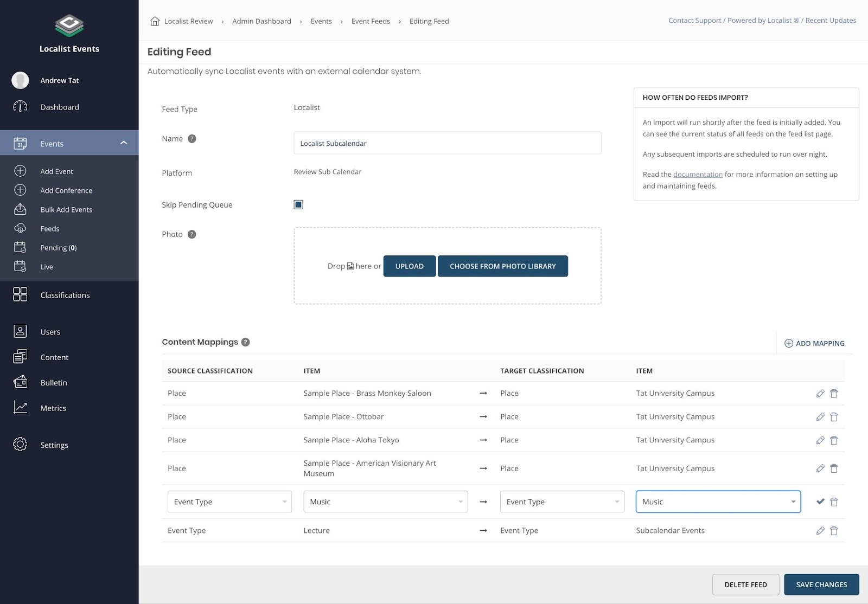The width and height of the screenshot is (868, 604).
Task: Edit the American Visionary Art Museum mapping
Action: tap(820, 468)
